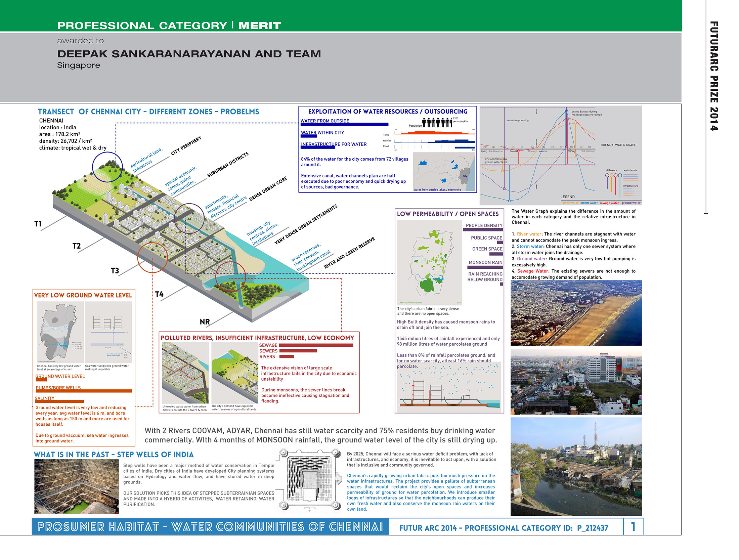Click the SEWAGE red bar
The height and width of the screenshot is (560, 739).
click(x=316, y=345)
